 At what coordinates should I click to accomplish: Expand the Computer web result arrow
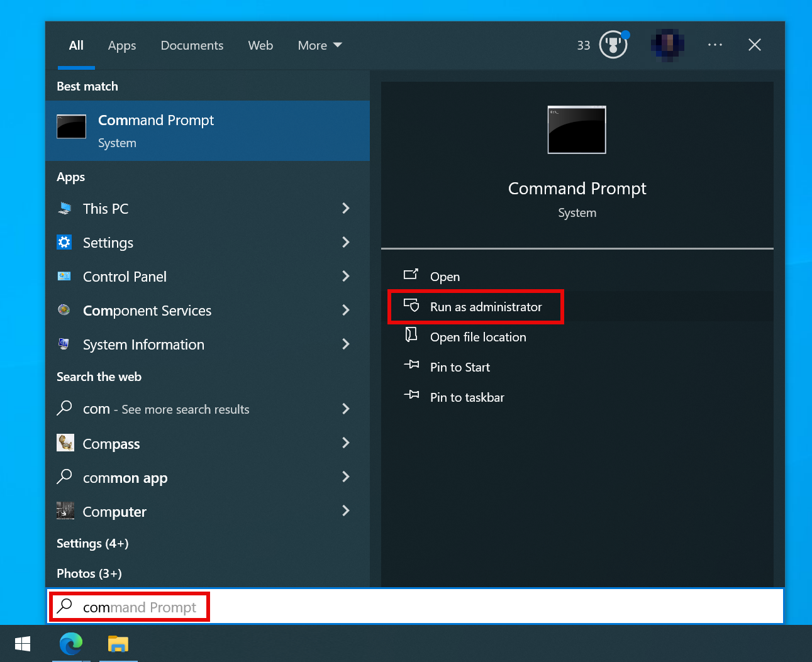coord(345,510)
